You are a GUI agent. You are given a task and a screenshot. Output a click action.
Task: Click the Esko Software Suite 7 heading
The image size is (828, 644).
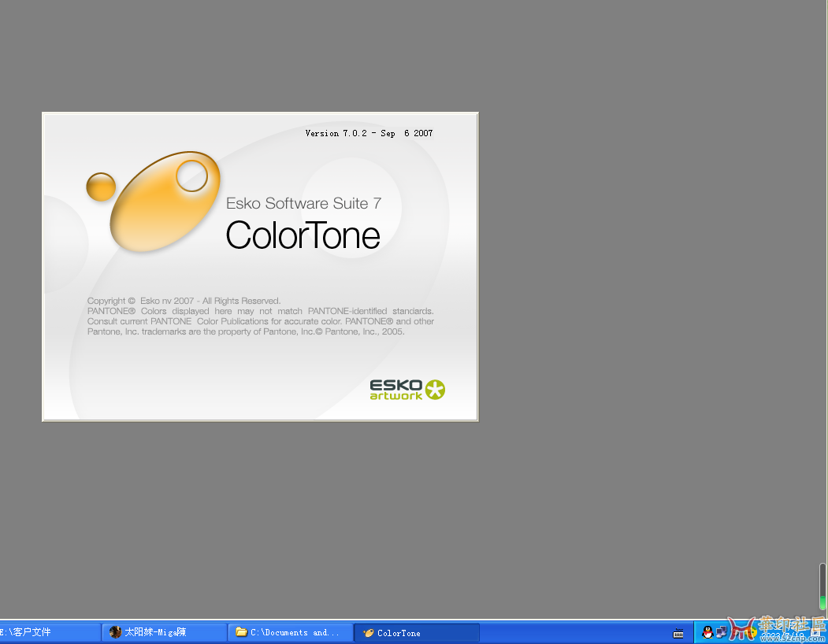[x=303, y=203]
